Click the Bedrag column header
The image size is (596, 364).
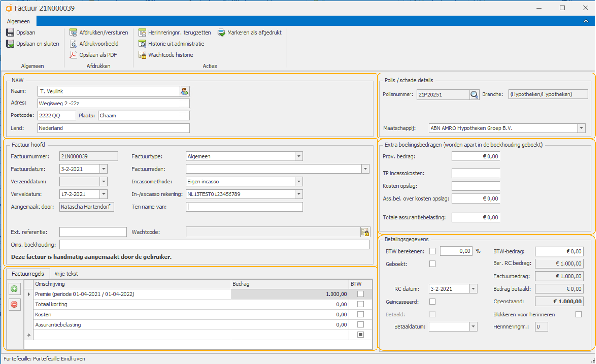(290, 284)
